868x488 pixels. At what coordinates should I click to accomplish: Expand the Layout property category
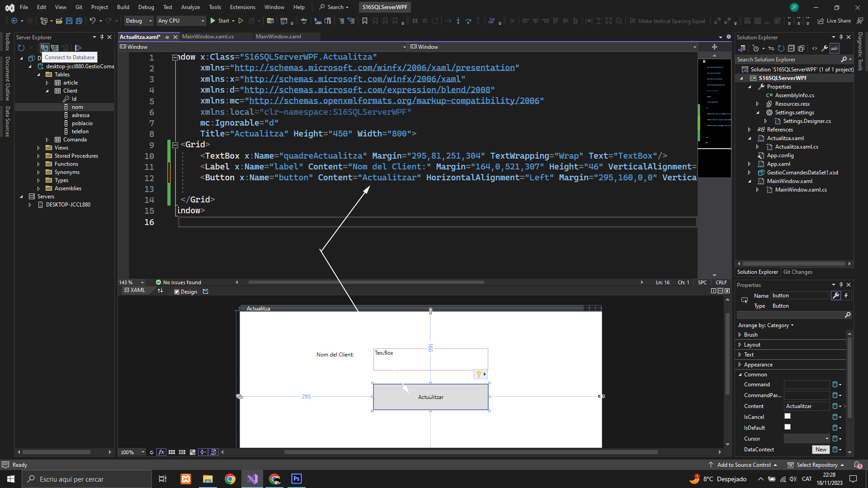point(740,345)
